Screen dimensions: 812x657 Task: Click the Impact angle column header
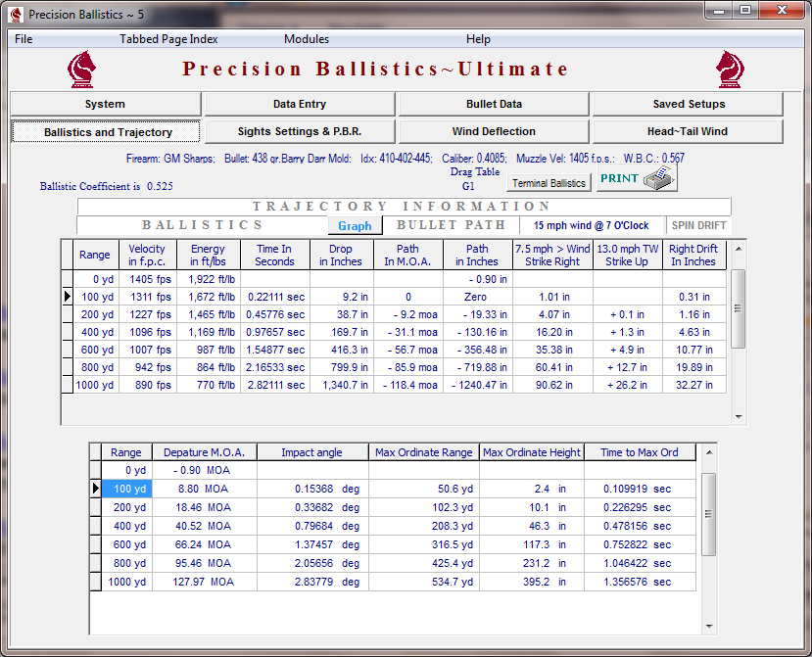[x=312, y=452]
